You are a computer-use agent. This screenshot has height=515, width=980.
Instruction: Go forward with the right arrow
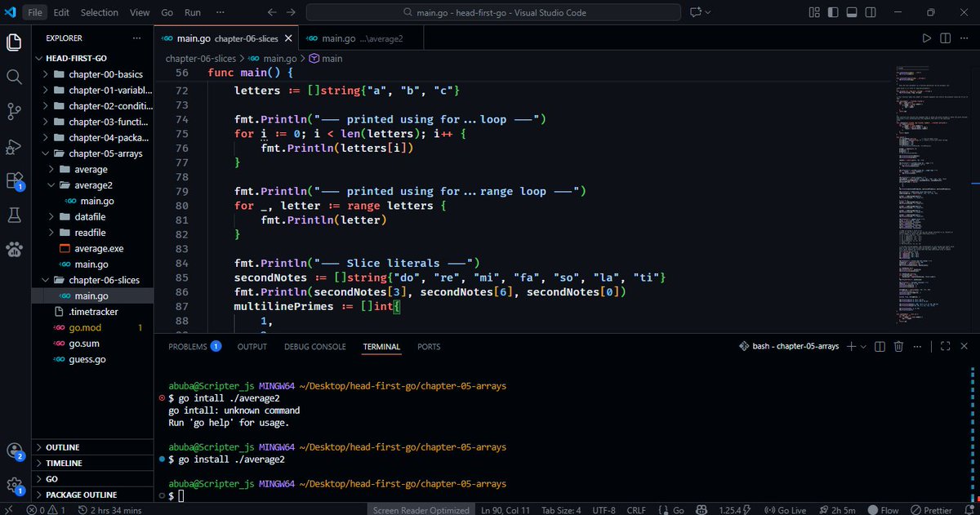[x=292, y=12]
